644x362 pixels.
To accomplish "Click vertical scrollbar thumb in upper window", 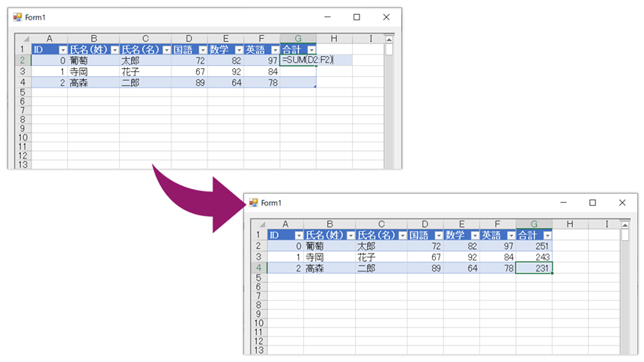I will pos(389,50).
